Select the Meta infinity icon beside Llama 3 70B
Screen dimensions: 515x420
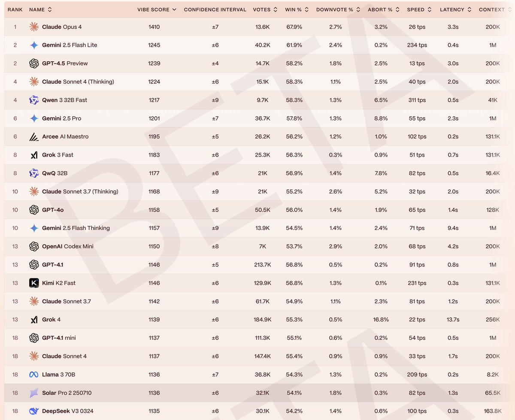point(33,374)
